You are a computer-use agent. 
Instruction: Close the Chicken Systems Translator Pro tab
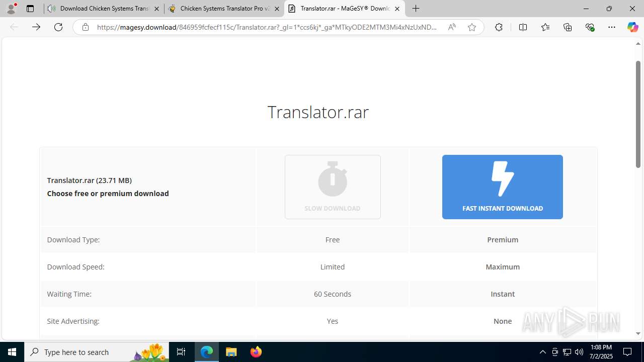277,9
